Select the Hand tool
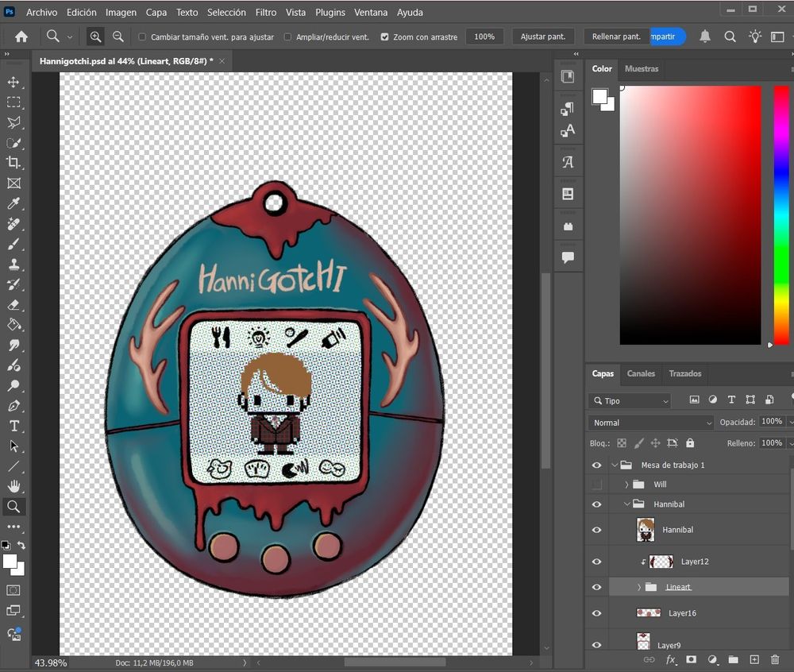 [13, 487]
